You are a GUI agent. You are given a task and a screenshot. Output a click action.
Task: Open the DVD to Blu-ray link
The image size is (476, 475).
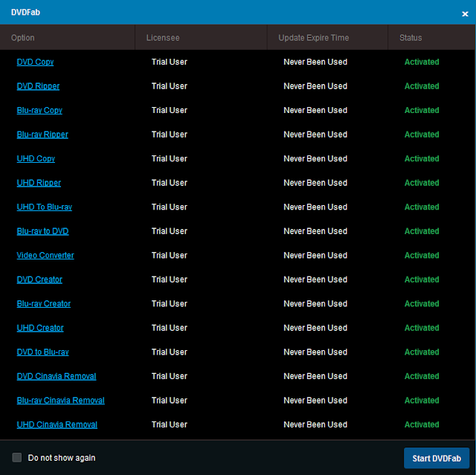click(x=43, y=352)
